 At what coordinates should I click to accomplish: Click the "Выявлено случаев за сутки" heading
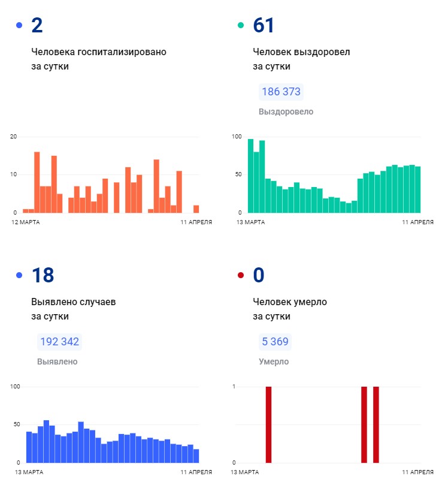click(73, 309)
